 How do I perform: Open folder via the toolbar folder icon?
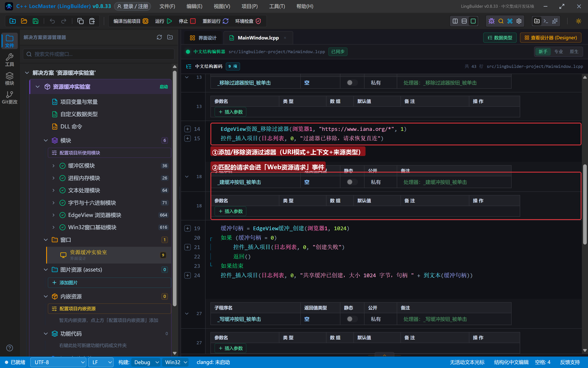pos(24,21)
